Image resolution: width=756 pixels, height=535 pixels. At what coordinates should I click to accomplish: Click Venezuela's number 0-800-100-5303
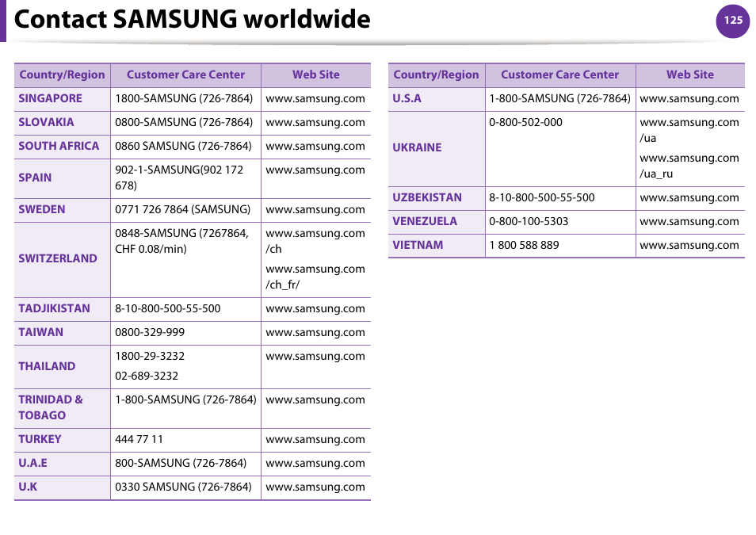(x=529, y=221)
